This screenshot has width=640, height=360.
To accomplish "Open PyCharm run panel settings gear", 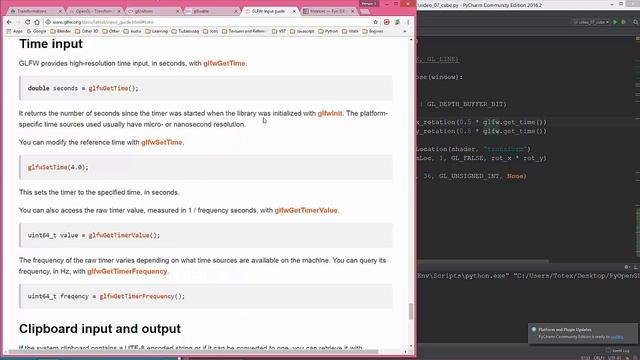I will pos(627,267).
